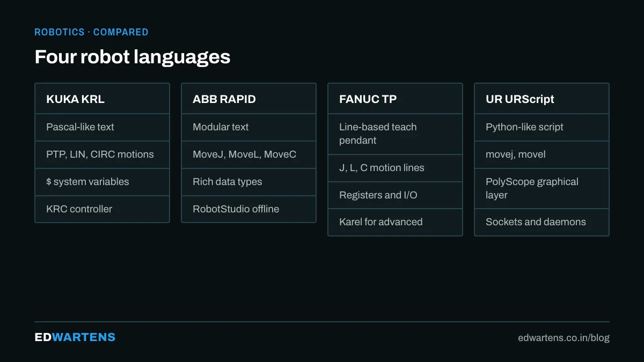Click the 'Python-like script' row
This screenshot has height=362, width=644.
[x=541, y=128]
